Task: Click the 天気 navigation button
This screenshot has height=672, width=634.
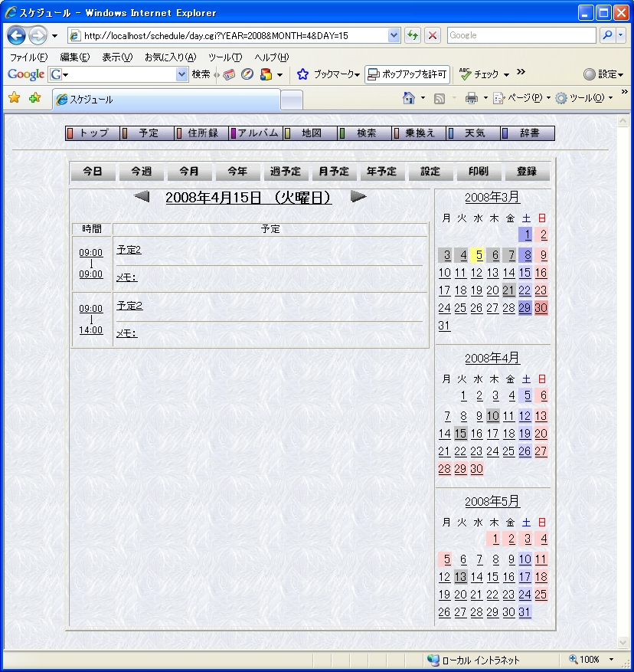Action: (x=473, y=133)
